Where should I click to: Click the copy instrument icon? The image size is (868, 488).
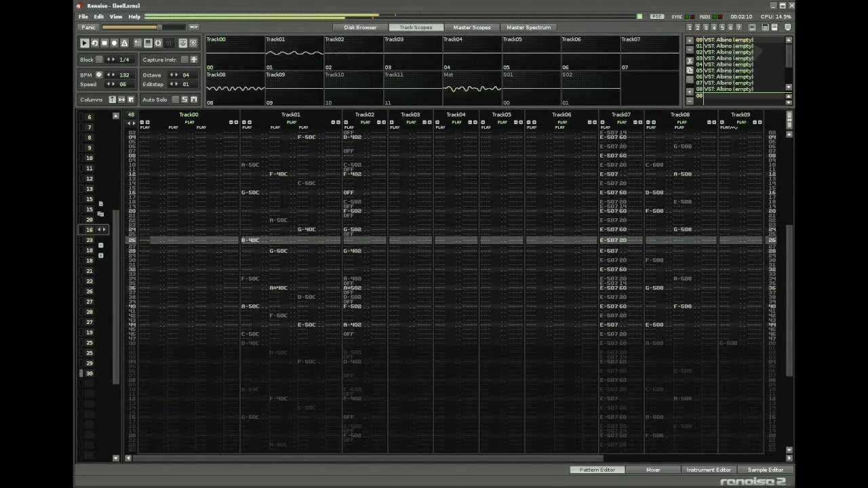pos(690,70)
